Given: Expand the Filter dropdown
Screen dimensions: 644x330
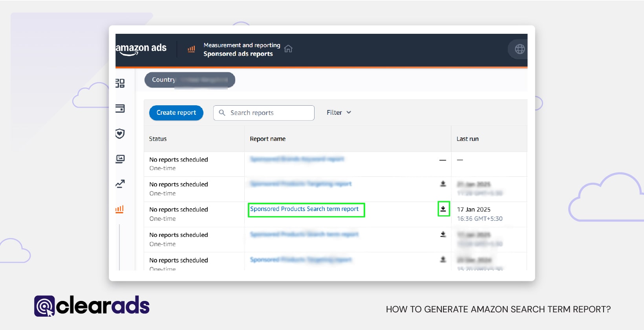Looking at the screenshot, I should [x=339, y=112].
